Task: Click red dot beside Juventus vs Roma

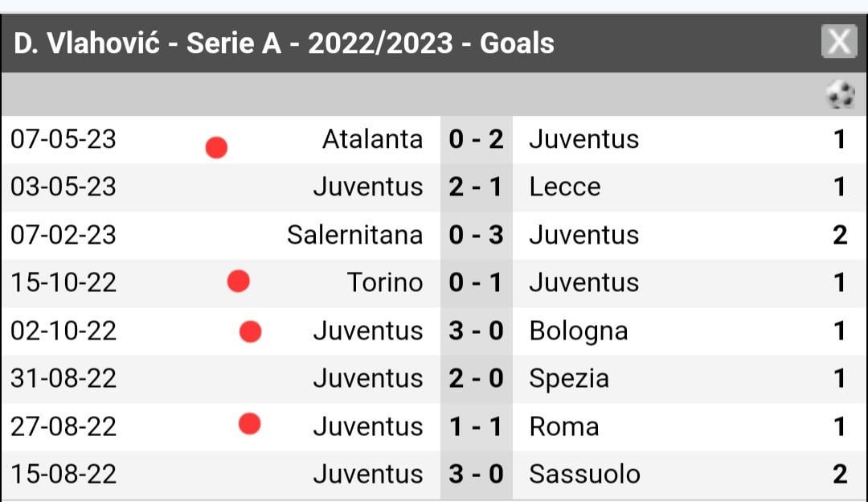Action: [x=250, y=424]
